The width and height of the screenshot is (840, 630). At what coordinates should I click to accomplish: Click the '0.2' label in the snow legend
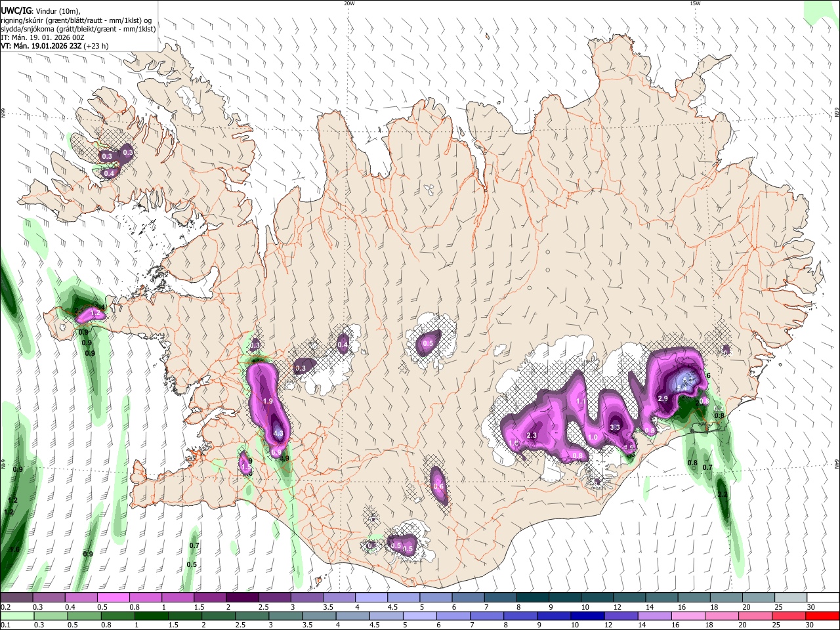point(5,607)
